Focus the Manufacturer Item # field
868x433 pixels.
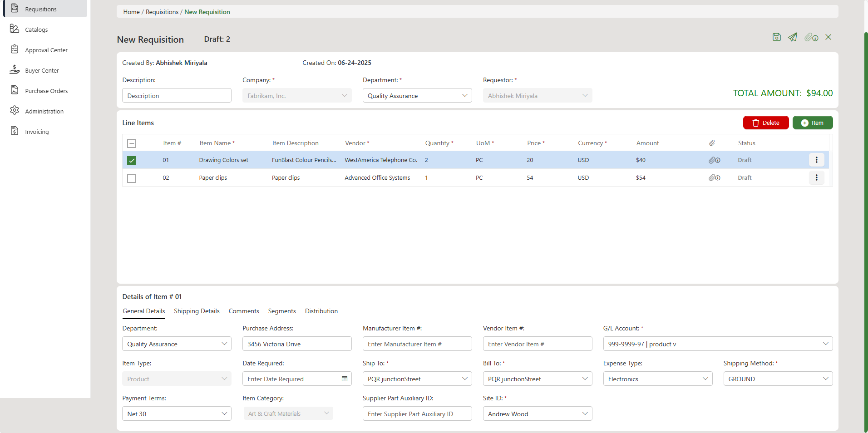[417, 344]
